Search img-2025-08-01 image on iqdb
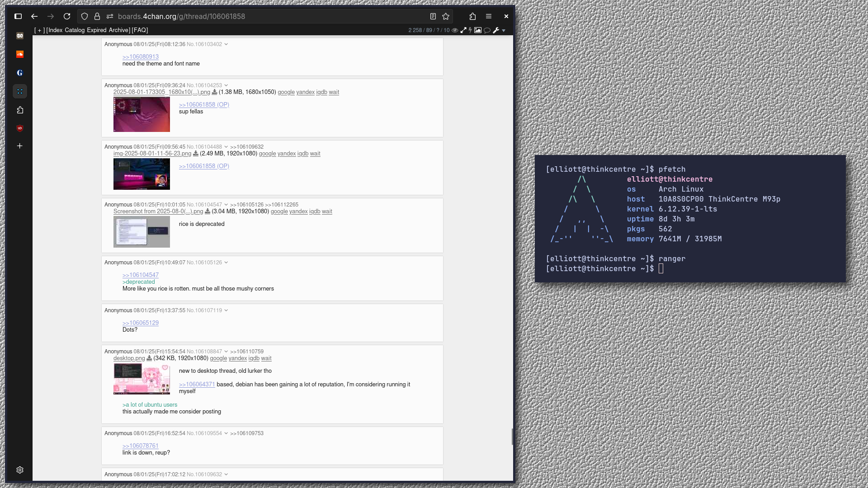 point(303,154)
